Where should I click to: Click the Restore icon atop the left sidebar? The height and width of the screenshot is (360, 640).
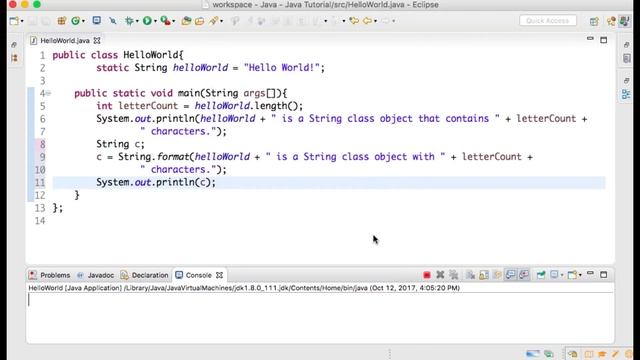point(14,45)
